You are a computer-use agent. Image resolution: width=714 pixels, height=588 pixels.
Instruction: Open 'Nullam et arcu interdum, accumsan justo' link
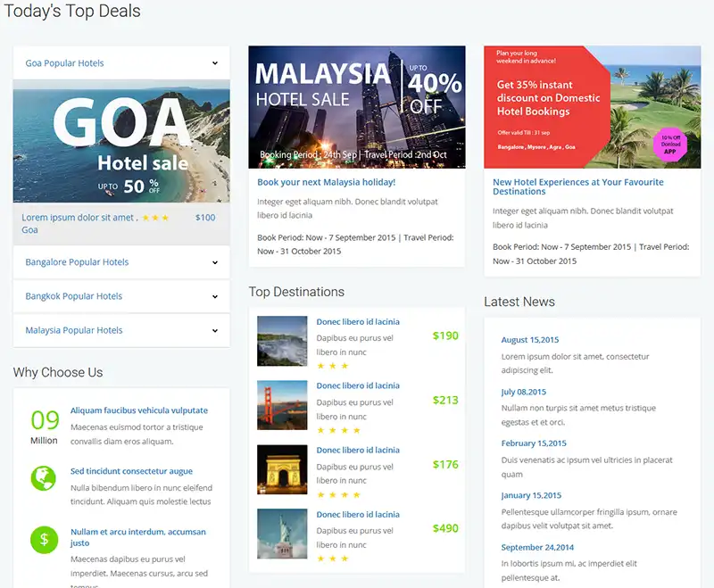(138, 537)
